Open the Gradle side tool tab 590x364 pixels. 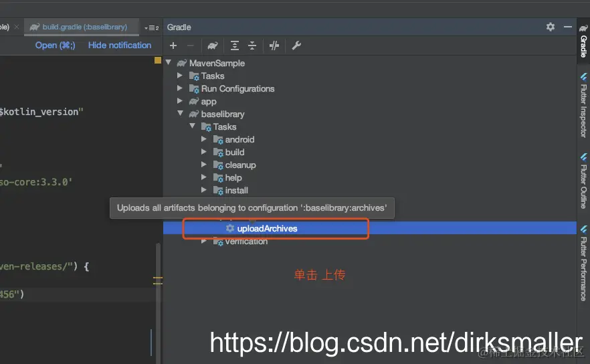click(583, 41)
